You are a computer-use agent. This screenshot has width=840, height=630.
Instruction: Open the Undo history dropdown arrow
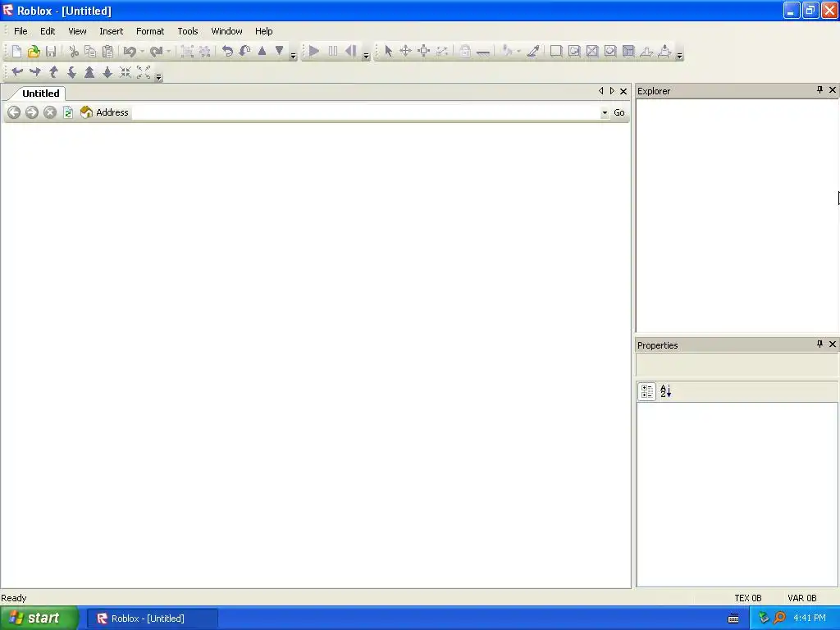point(142,52)
